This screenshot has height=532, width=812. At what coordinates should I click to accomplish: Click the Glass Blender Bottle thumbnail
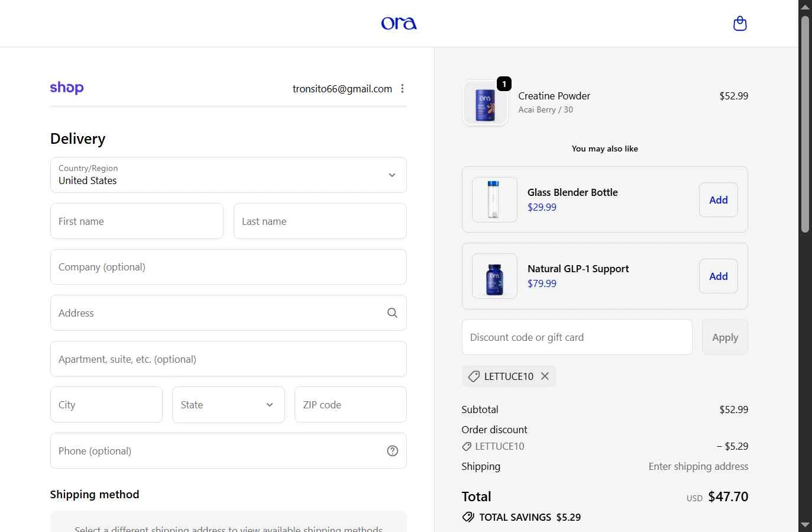(494, 200)
